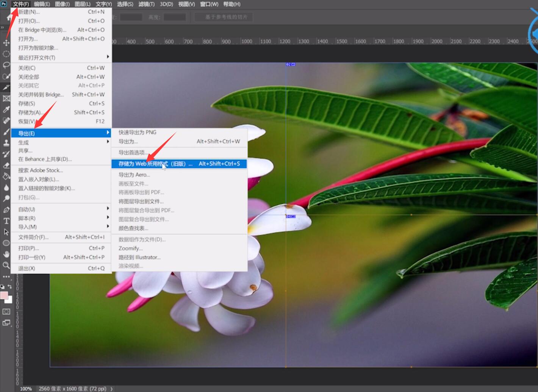
Task: Click the Photoshop Ps logo icon
Action: coord(4,4)
